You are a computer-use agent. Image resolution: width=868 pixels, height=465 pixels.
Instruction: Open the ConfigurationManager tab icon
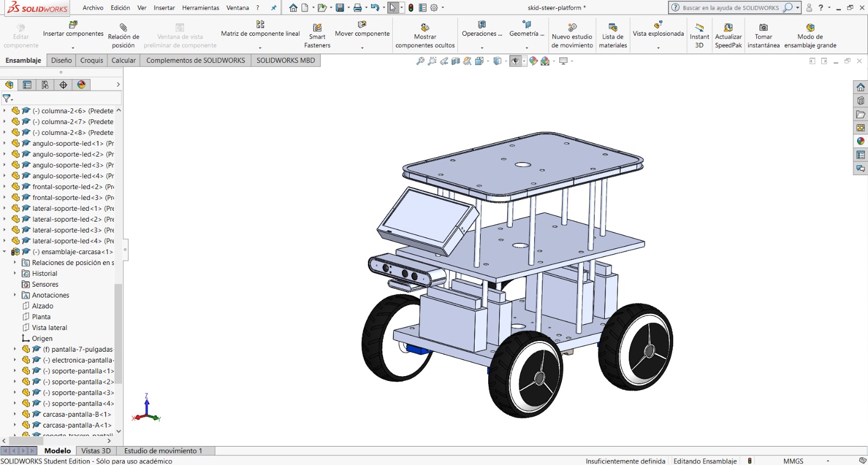(x=45, y=85)
